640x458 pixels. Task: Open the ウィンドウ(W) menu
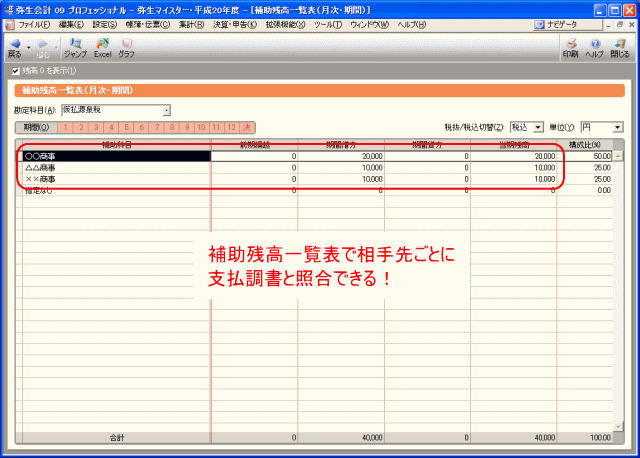[x=369, y=25]
